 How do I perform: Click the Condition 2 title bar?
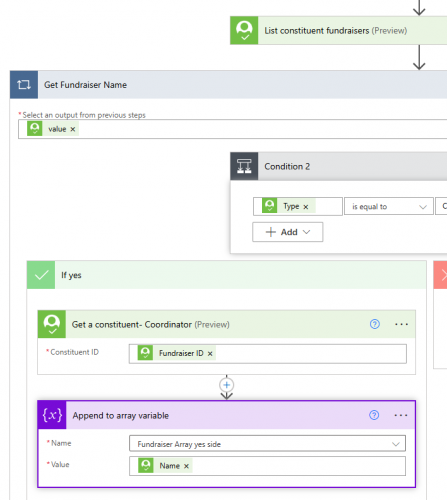pyautogui.click(x=352, y=166)
